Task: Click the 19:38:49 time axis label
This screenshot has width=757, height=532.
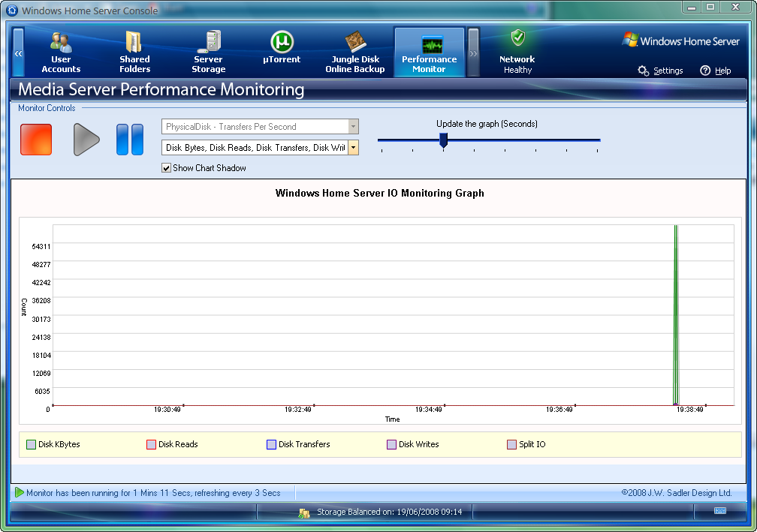Action: [690, 410]
